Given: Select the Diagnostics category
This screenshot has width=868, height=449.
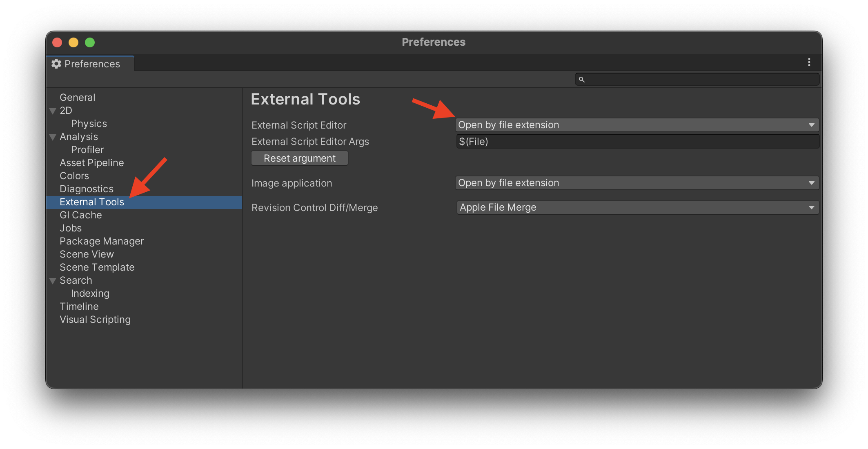Looking at the screenshot, I should [x=87, y=189].
